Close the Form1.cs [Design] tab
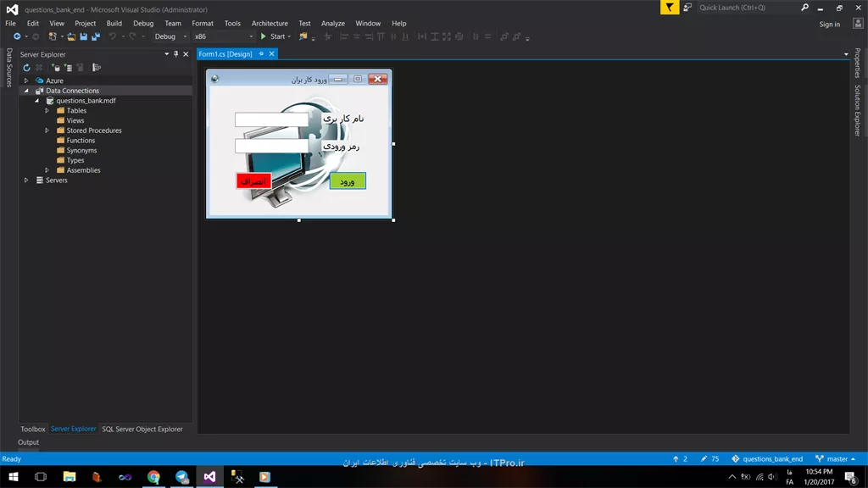 [x=272, y=53]
